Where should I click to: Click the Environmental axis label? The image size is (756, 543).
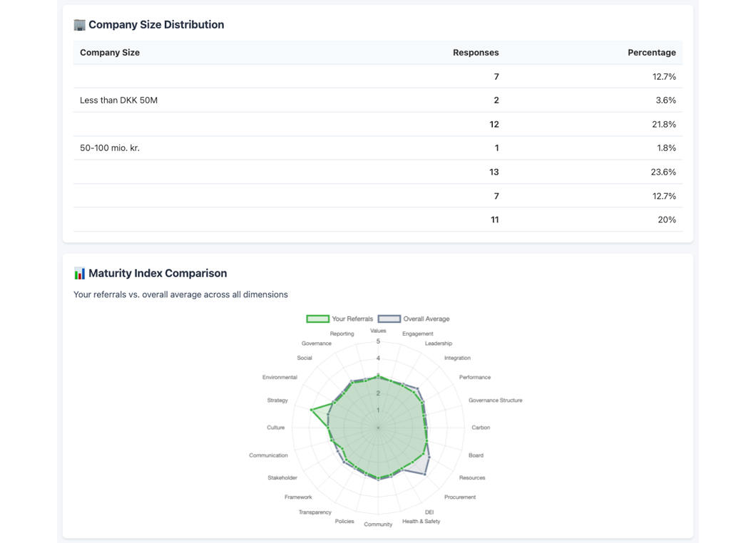280,377
